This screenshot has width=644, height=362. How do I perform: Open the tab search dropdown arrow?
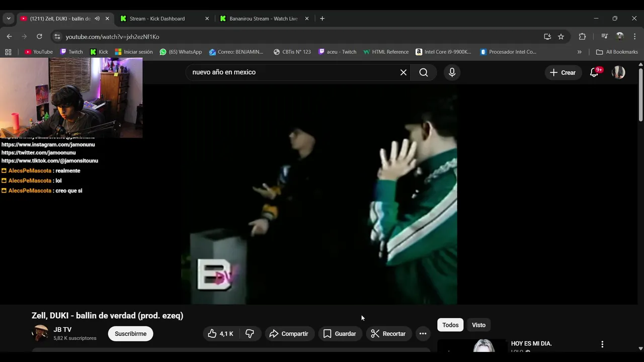click(9, 19)
